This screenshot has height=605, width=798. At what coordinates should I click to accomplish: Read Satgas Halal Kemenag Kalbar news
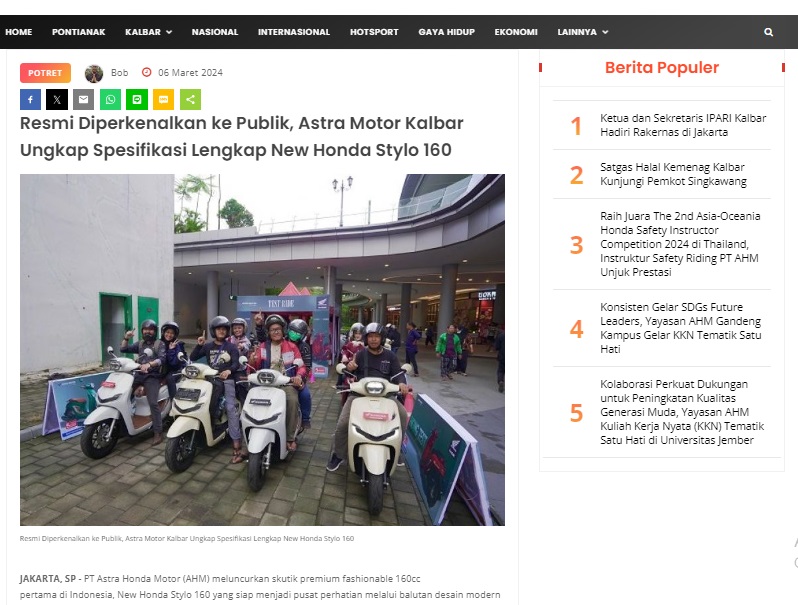point(673,175)
